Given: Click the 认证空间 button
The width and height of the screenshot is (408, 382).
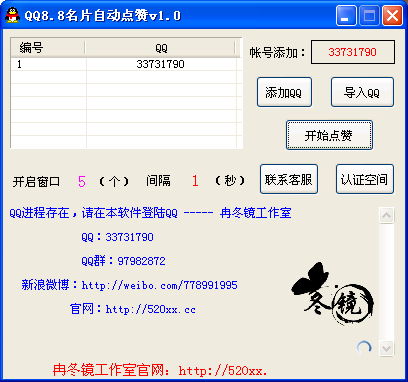Looking at the screenshot, I should 365,179.
